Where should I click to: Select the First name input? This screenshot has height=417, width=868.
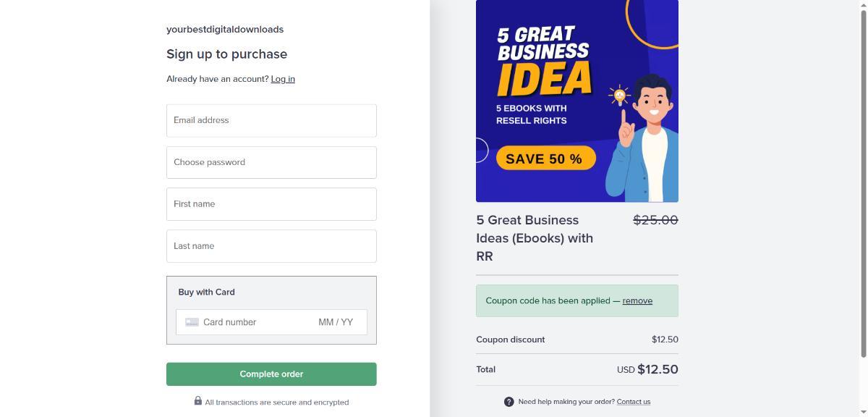point(271,204)
